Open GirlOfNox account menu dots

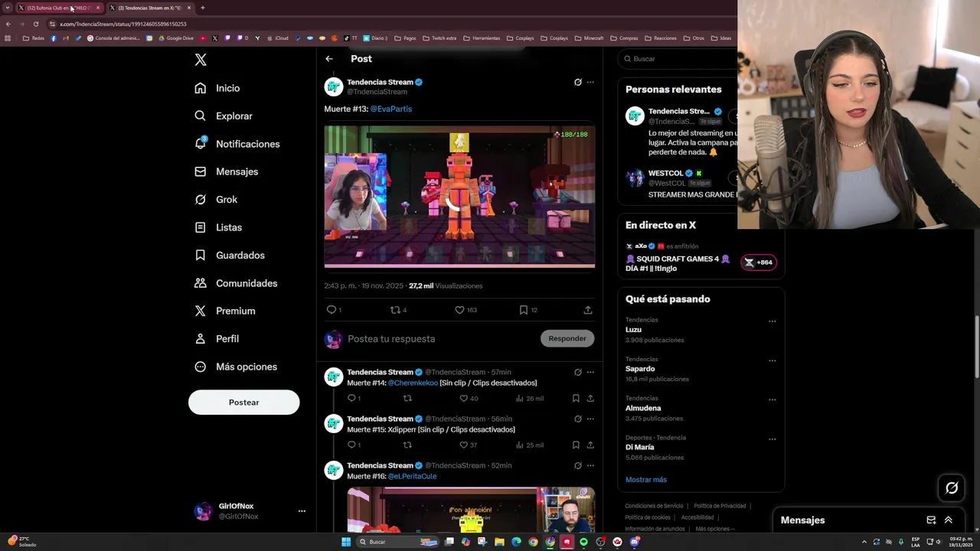302,511
